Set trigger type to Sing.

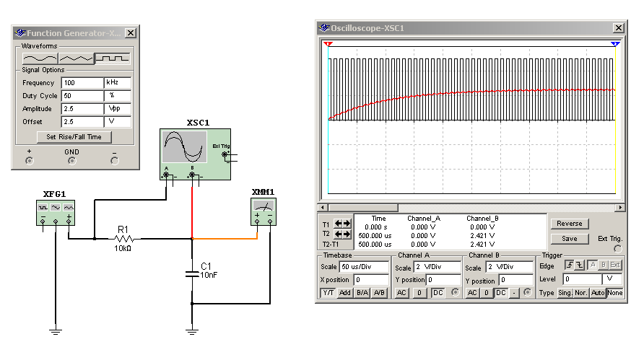[565, 293]
